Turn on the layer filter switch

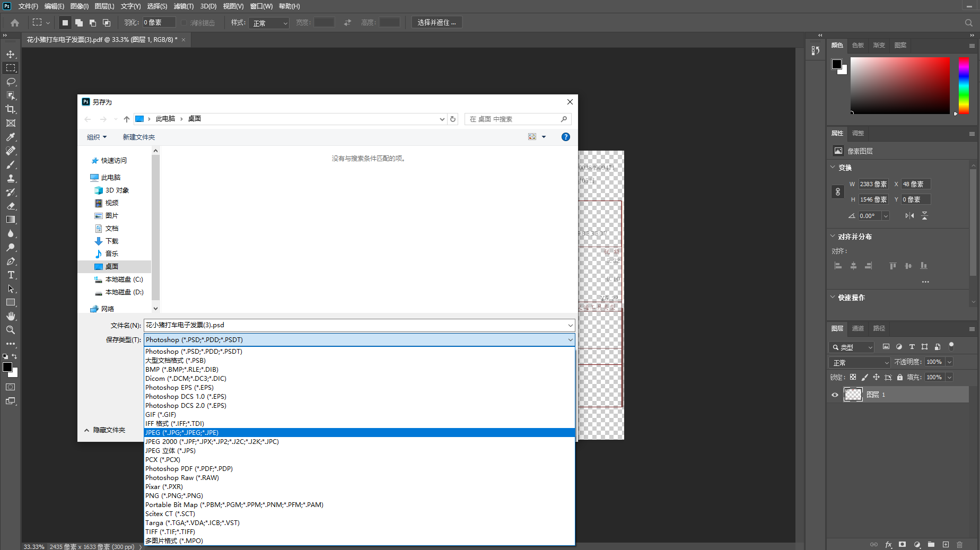point(951,346)
